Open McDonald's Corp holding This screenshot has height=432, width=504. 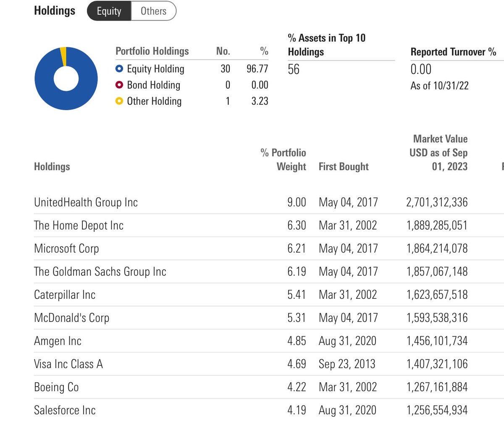pos(72,318)
